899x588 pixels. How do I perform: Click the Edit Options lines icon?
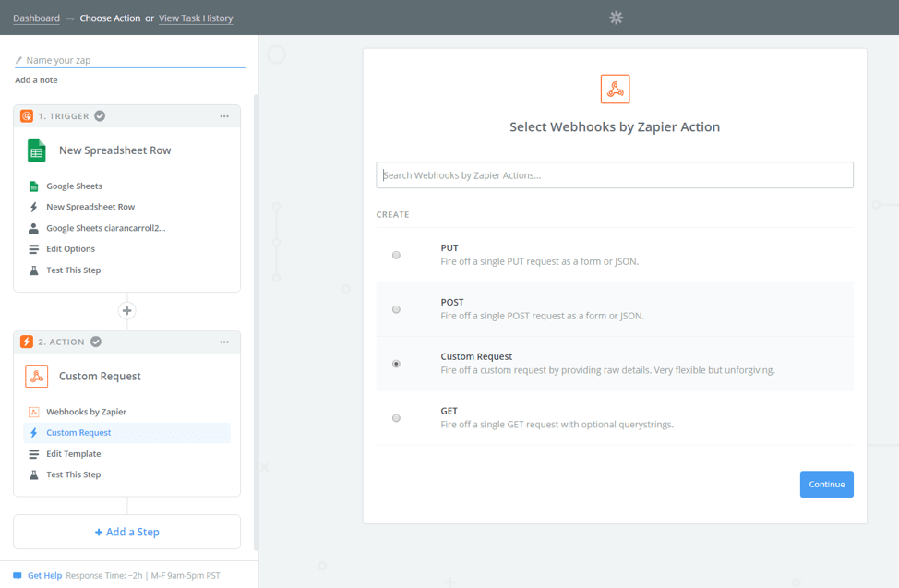34,249
